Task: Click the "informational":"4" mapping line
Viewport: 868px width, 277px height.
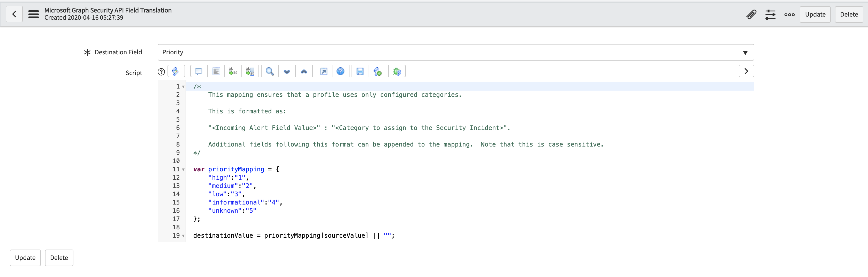Action: [245, 202]
